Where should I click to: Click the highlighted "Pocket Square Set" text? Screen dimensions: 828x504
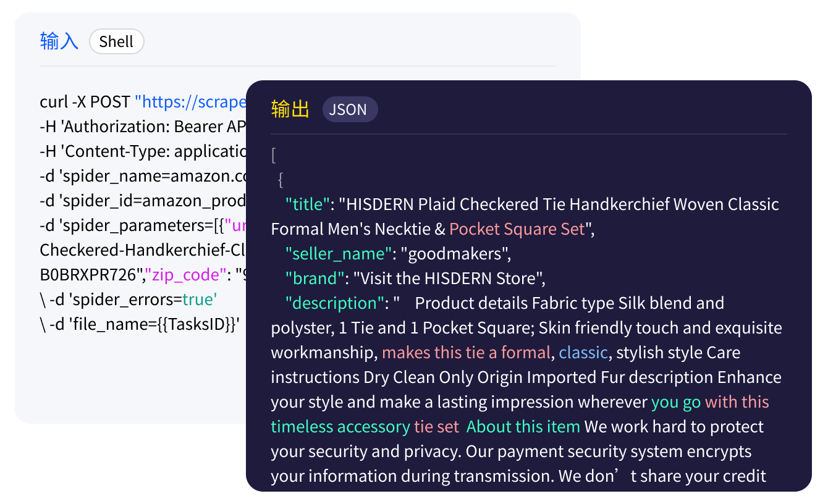click(517, 229)
